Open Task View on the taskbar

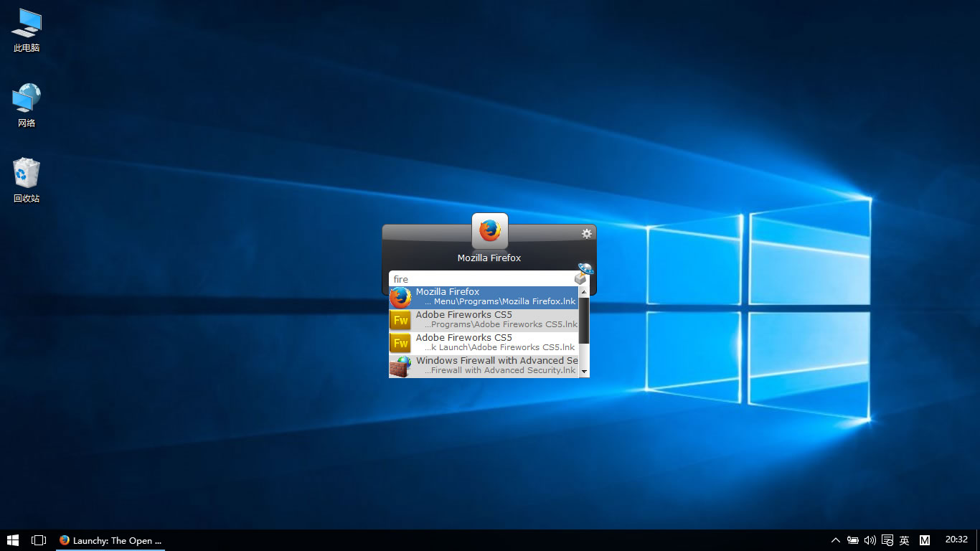click(39, 540)
